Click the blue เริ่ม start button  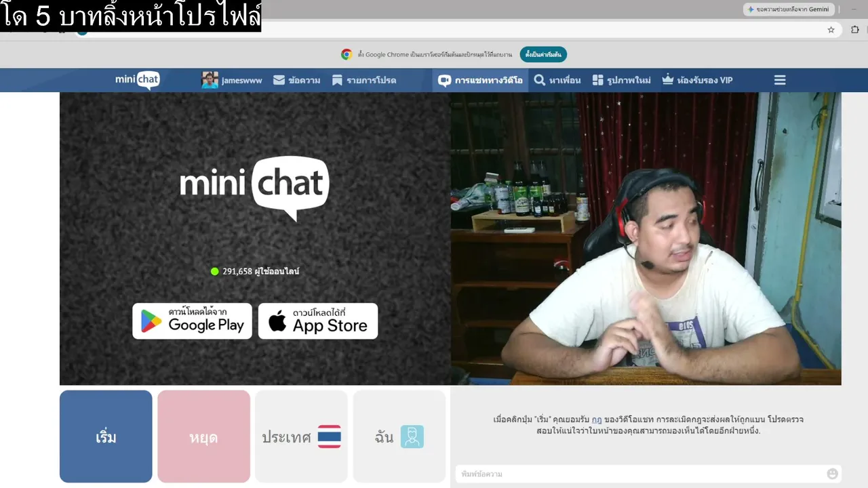[x=106, y=436]
